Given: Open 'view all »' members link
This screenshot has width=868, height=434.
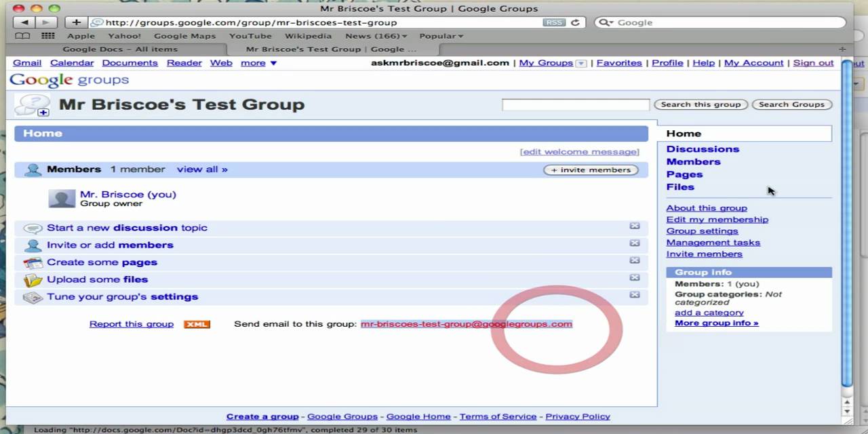Looking at the screenshot, I should pyautogui.click(x=202, y=170).
